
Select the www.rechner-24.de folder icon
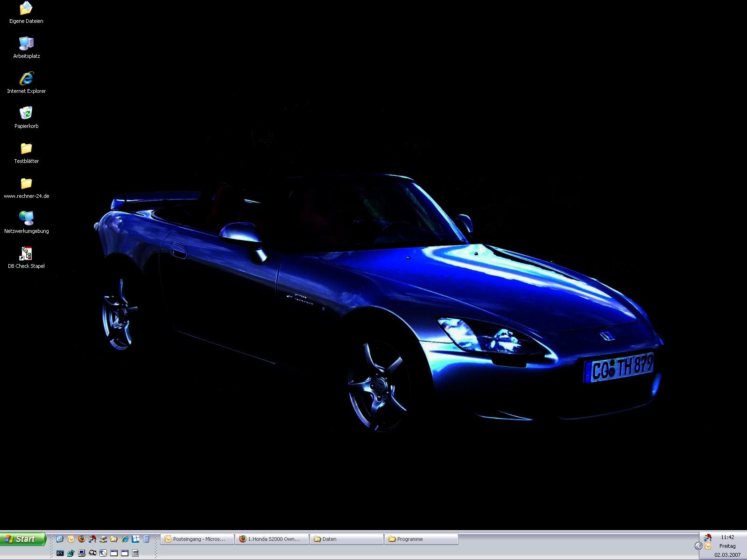coord(26,183)
